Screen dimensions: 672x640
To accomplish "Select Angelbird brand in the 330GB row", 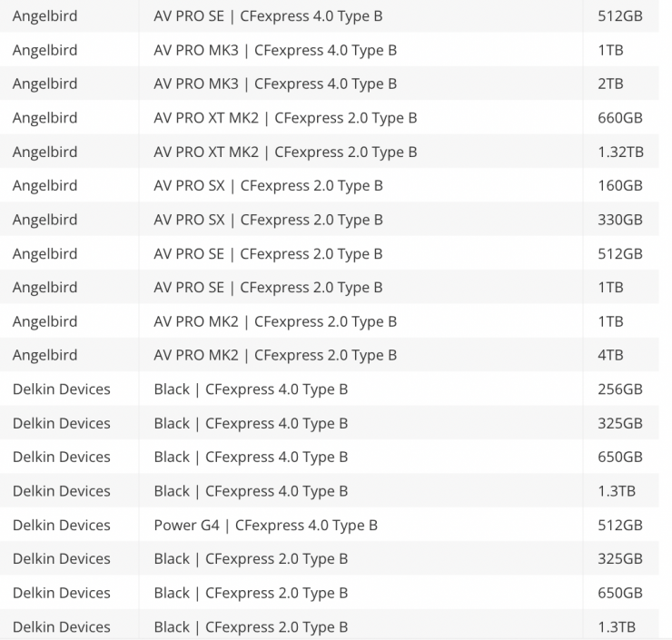I will [x=45, y=220].
